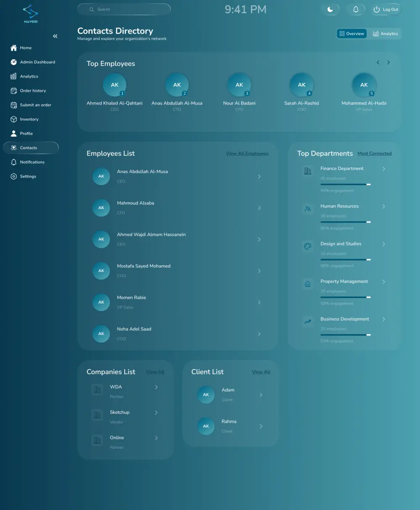Select the Analytics icon in the sidebar
This screenshot has width=420, height=510.
[x=13, y=76]
